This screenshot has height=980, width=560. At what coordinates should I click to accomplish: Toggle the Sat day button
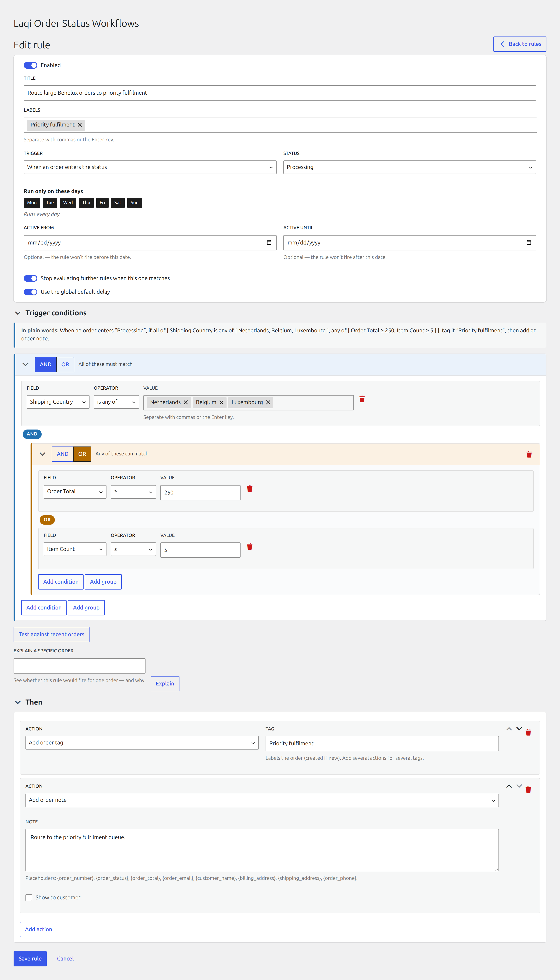(118, 203)
